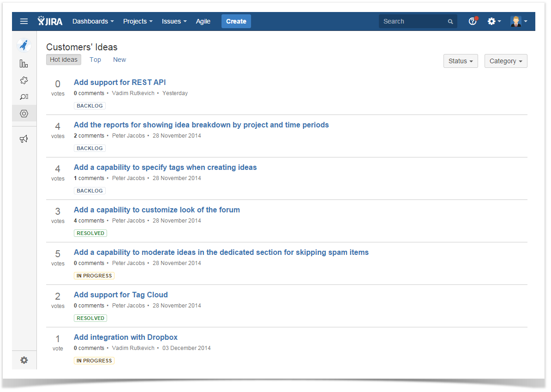
Task: Switch to the Hot ideas tab
Action: click(64, 60)
